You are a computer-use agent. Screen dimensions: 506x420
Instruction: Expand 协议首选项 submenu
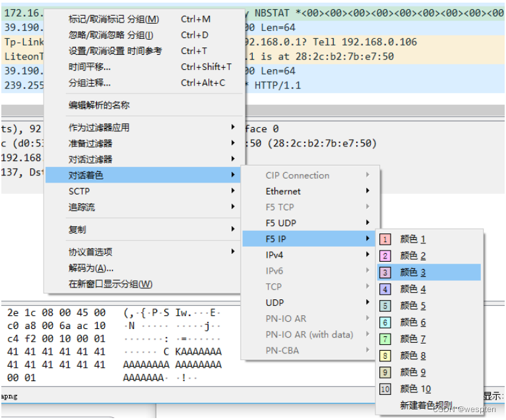point(144,252)
